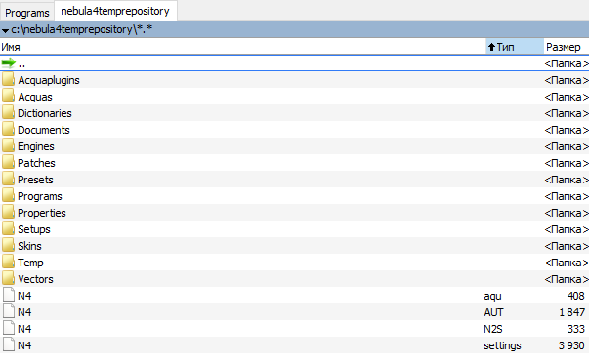The width and height of the screenshot is (589, 364).
Task: Select the Acquaplugins folder icon
Action: 8,80
